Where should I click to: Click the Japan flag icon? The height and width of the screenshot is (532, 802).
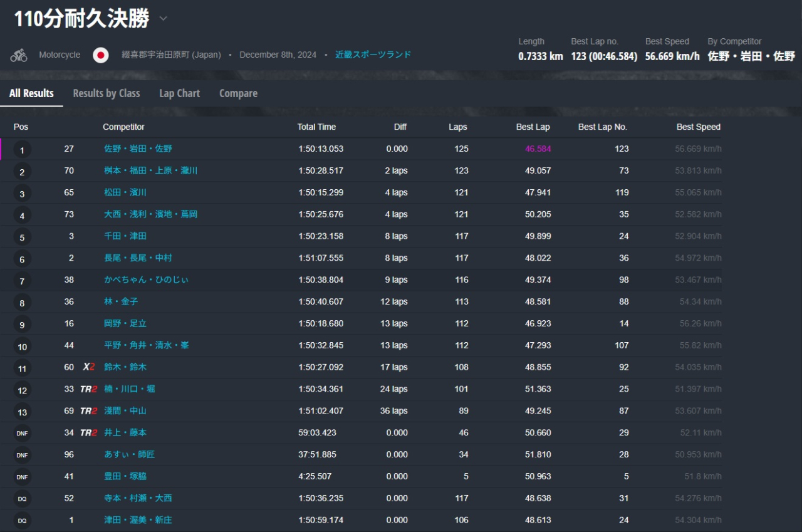101,55
